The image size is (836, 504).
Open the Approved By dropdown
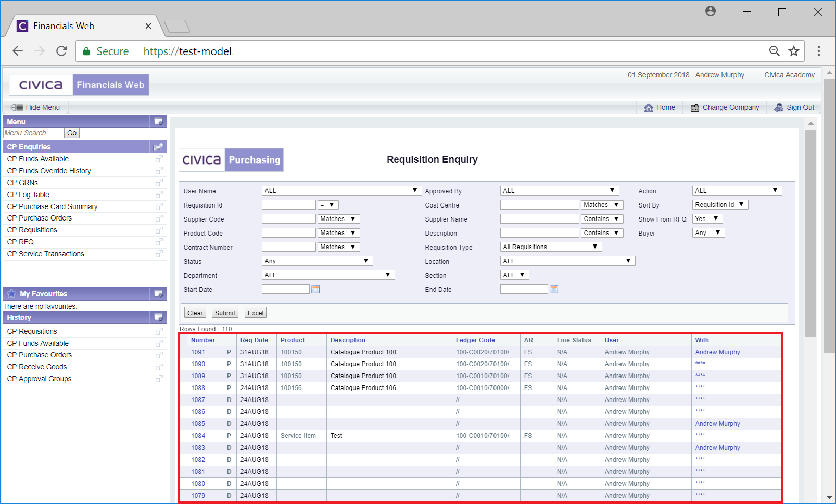[560, 191]
